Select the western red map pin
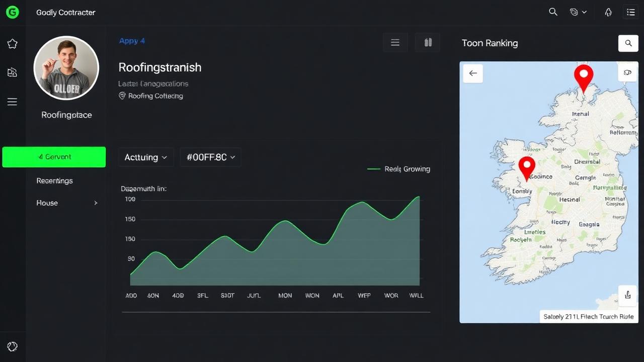The width and height of the screenshot is (644, 362). (x=527, y=168)
